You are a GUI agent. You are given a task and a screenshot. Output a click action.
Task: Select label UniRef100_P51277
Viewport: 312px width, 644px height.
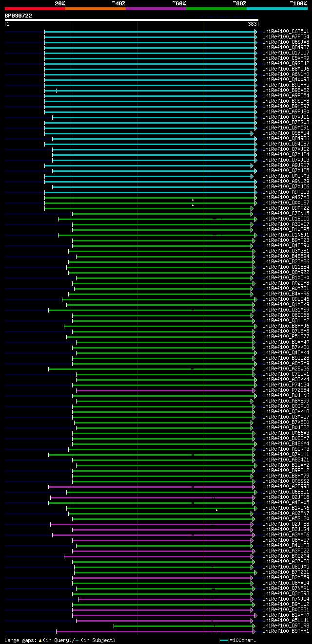[x=286, y=336]
